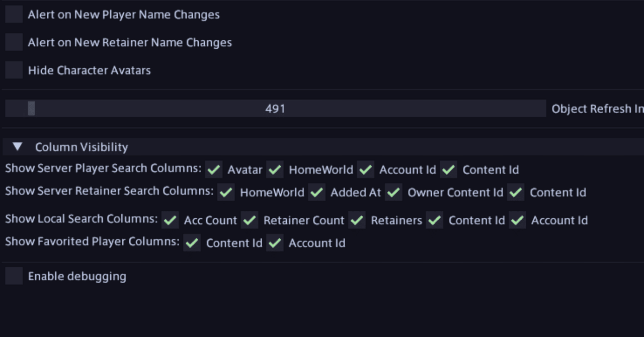Uncheck HomeWorld in Server Player Search Columns
Image resolution: width=644 pixels, height=337 pixels.
click(275, 170)
